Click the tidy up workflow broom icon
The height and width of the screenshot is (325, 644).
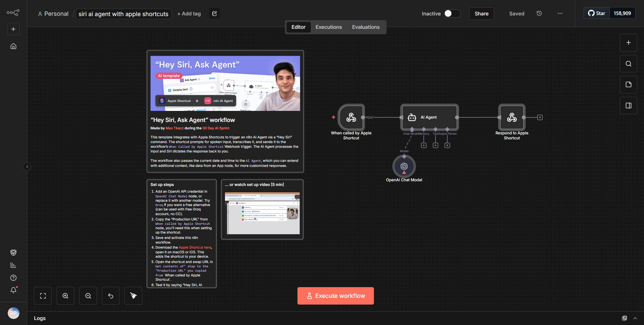[x=133, y=296]
